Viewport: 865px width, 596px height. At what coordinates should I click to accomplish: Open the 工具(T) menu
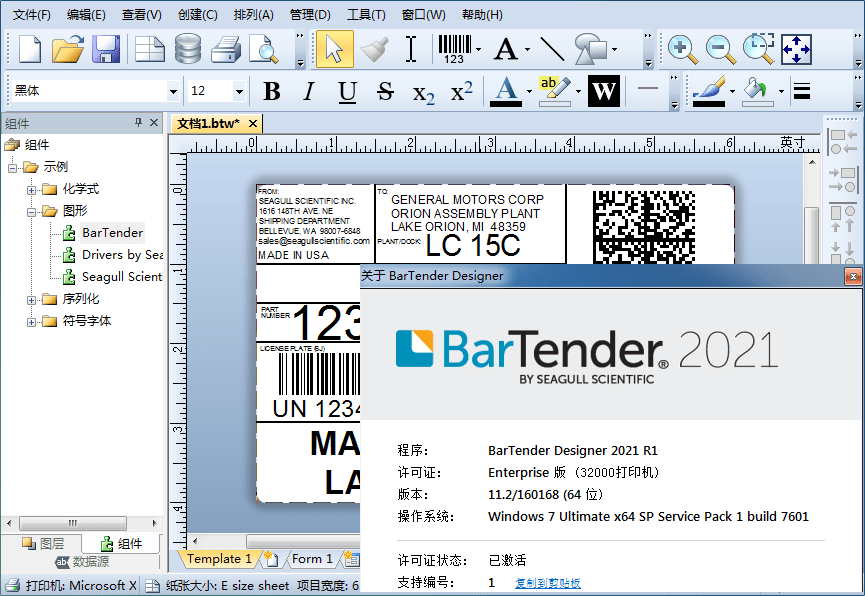366,15
